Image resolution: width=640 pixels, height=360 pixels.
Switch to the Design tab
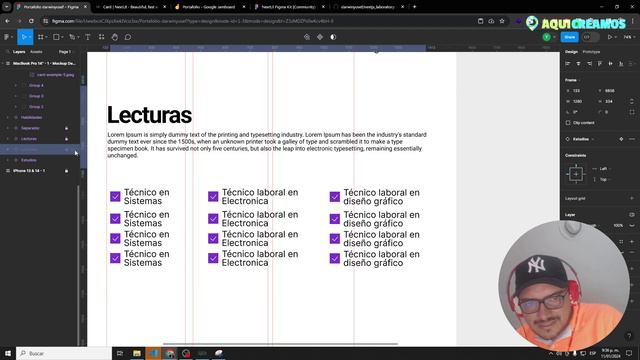click(x=571, y=52)
